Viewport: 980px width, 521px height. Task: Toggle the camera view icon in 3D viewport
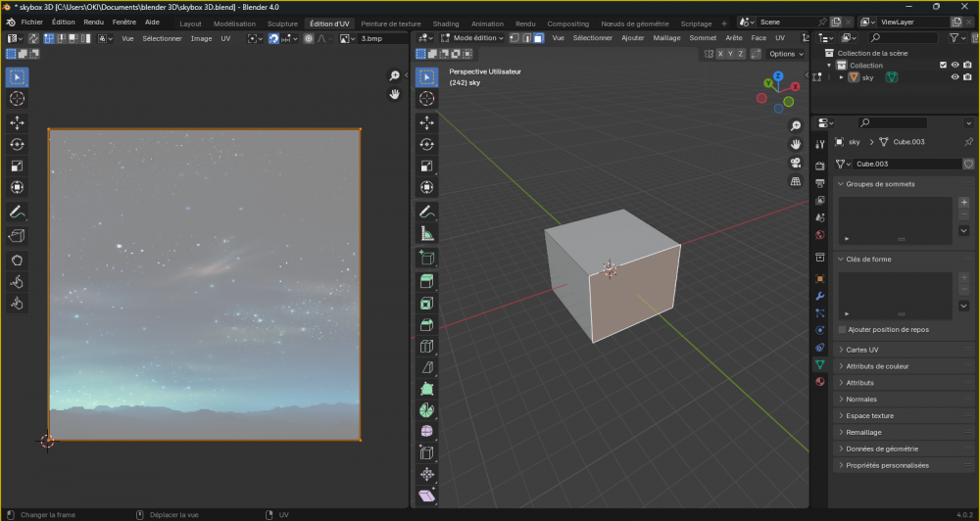796,163
